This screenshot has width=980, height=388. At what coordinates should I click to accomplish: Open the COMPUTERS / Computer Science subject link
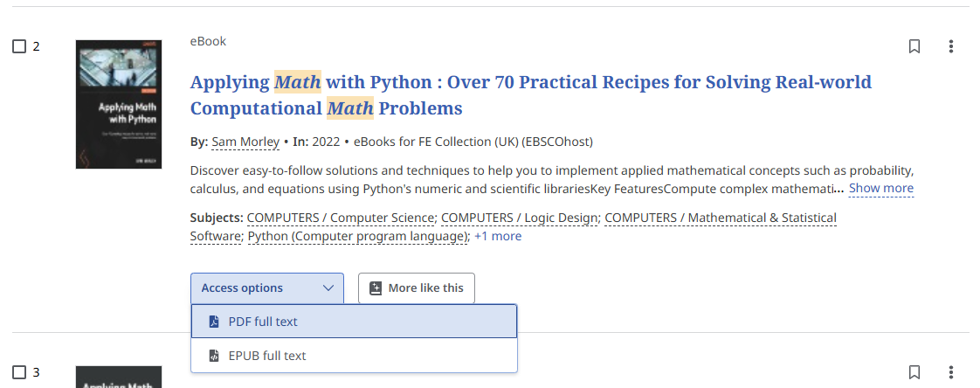pos(341,218)
